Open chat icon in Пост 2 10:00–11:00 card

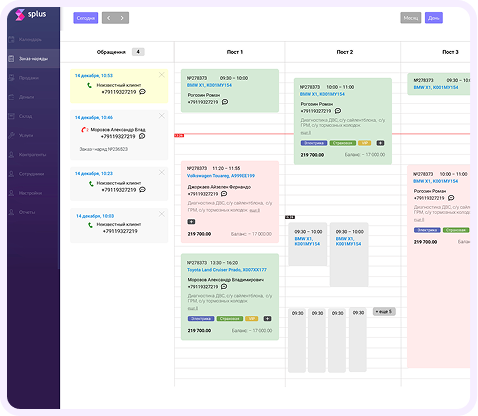tap(338, 111)
